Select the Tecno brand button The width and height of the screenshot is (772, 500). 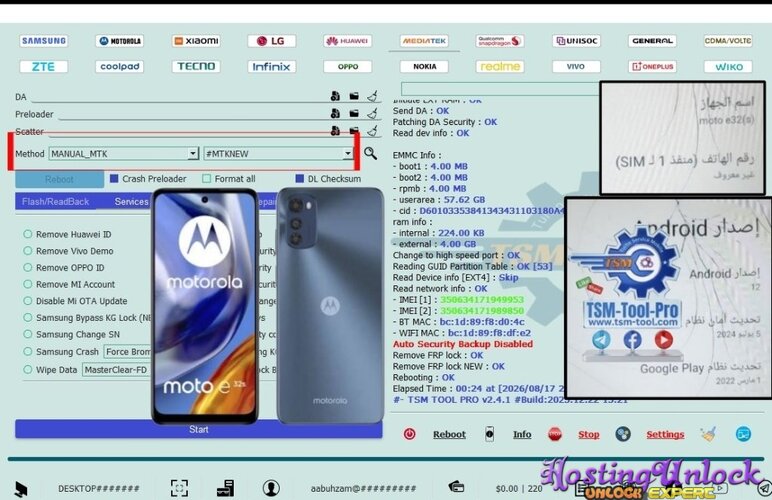pos(196,66)
